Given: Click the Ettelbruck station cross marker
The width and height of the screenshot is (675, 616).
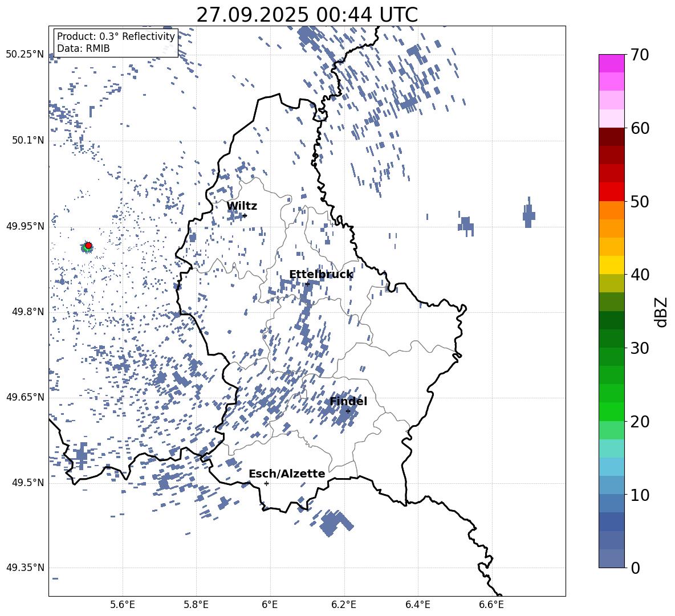Looking at the screenshot, I should pyautogui.click(x=307, y=284).
